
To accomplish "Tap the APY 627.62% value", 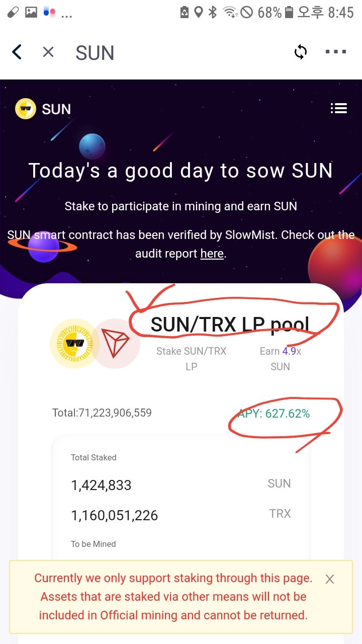I will point(275,414).
